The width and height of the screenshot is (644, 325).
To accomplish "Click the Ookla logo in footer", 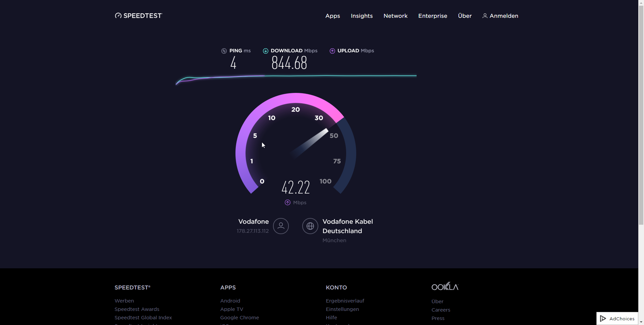I will pyautogui.click(x=445, y=286).
